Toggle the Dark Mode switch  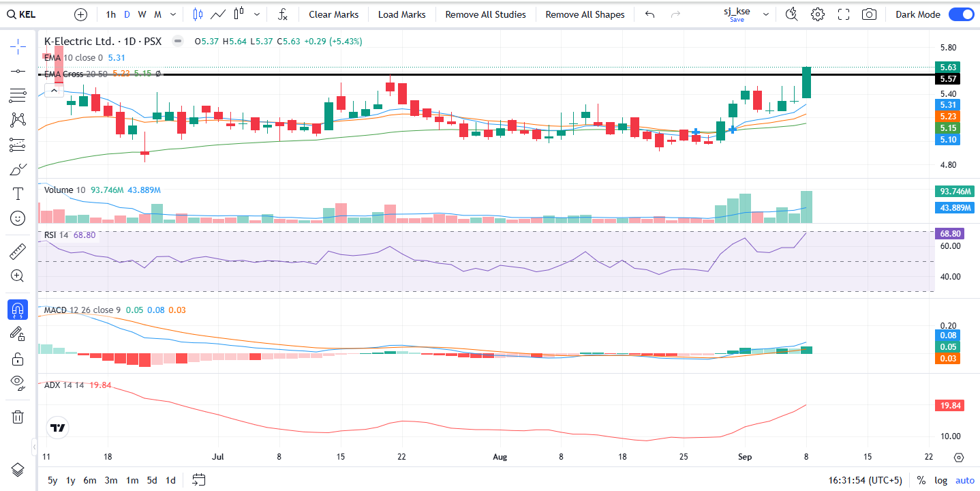[x=961, y=14]
